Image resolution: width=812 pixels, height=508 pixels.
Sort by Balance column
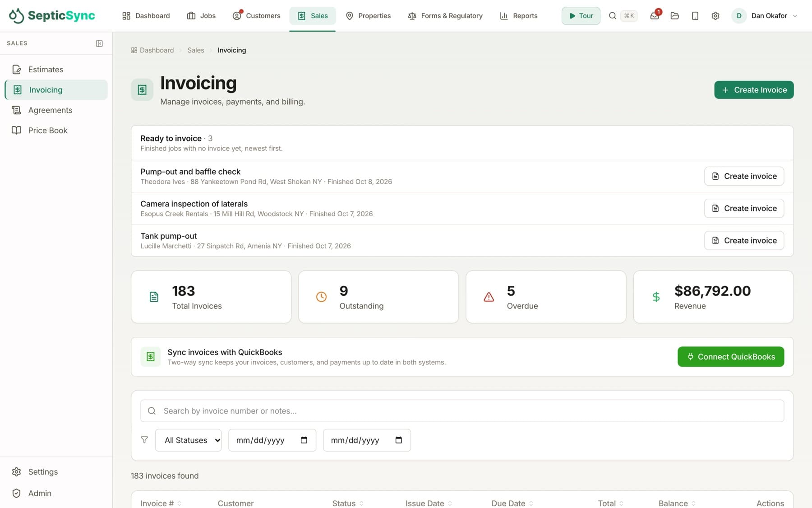[x=677, y=503]
